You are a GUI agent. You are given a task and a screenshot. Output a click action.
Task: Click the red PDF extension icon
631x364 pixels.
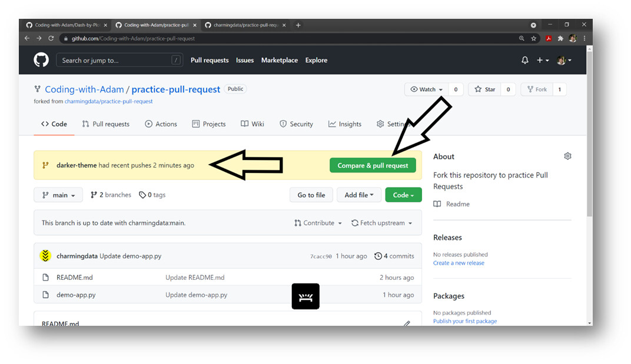coord(548,39)
